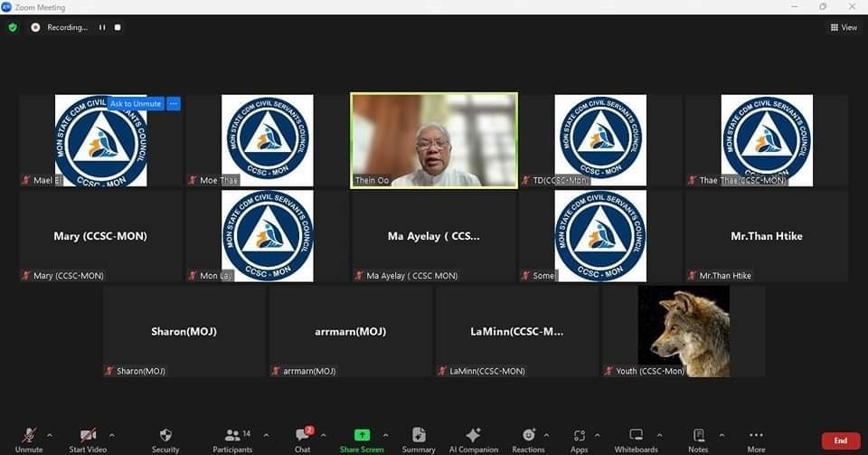Open the Participants panel

point(232,440)
